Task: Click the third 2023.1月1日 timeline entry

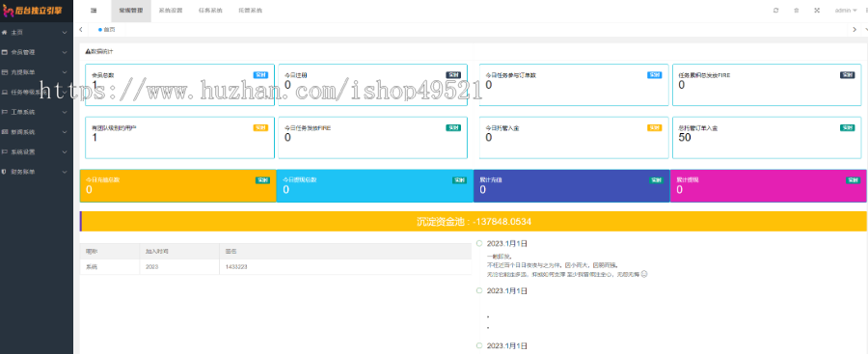Action: coord(507,345)
